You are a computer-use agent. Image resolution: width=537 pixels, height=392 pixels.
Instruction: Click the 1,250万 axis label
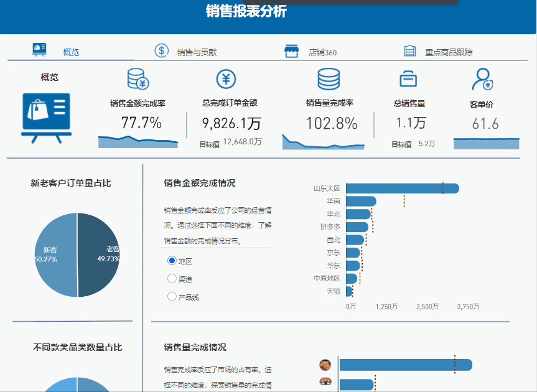[386, 307]
